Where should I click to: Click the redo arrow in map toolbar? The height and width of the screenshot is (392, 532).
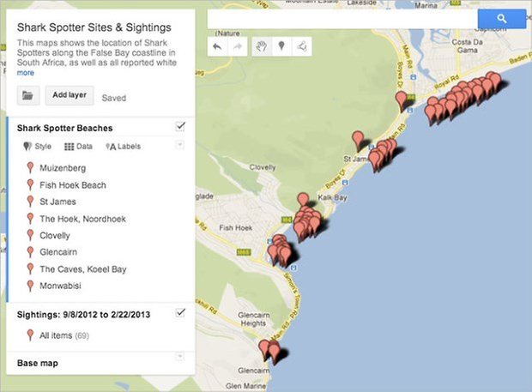pos(238,46)
